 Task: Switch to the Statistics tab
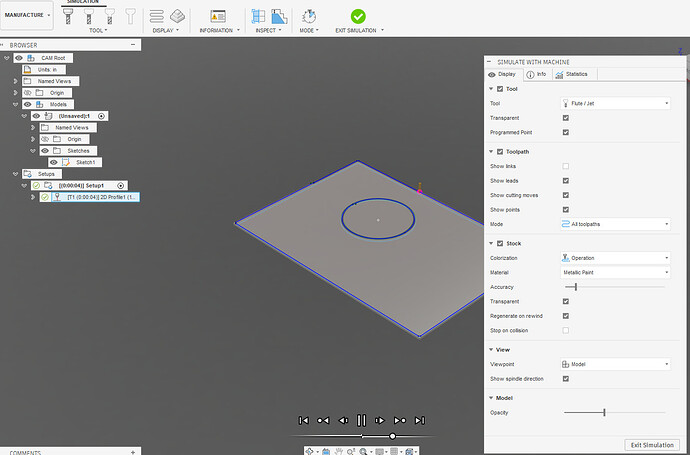(x=576, y=74)
